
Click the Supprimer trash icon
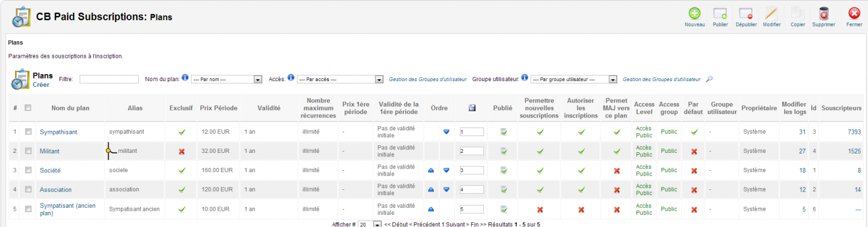(x=823, y=14)
